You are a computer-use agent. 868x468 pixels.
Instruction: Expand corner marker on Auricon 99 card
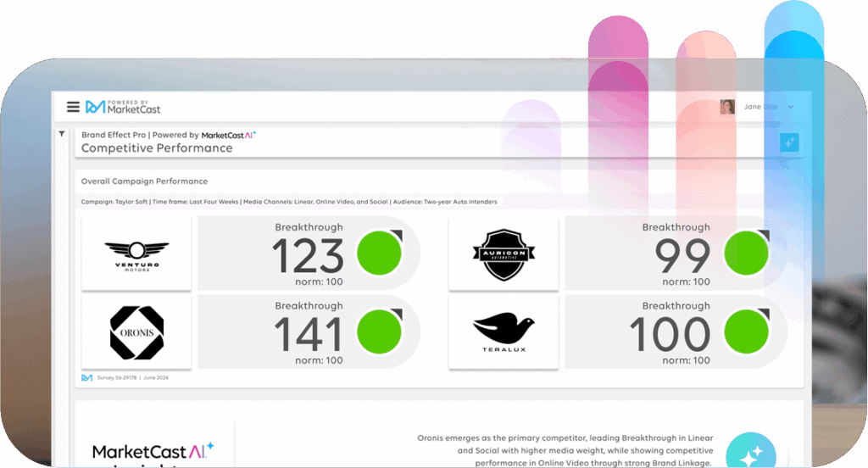pyautogui.click(x=763, y=236)
